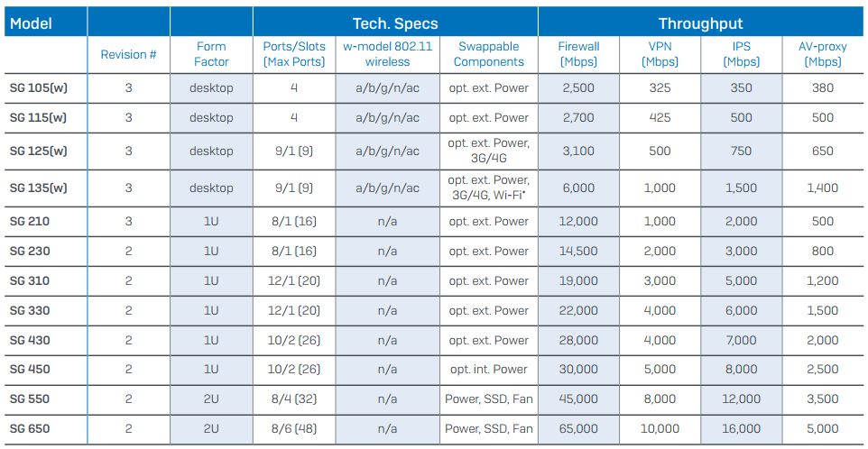The image size is (868, 449).
Task: Click the Ports/Slots (Max Ports) header
Action: (294, 54)
